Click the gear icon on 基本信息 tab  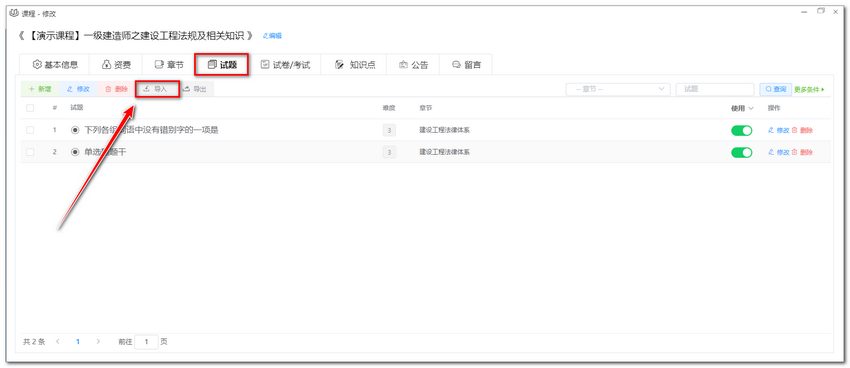coord(37,64)
